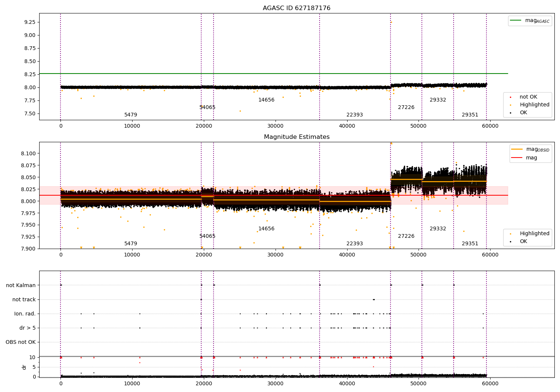Click the red line sample beside mag legend entry
This screenshot has width=560, height=392.
coord(517,158)
